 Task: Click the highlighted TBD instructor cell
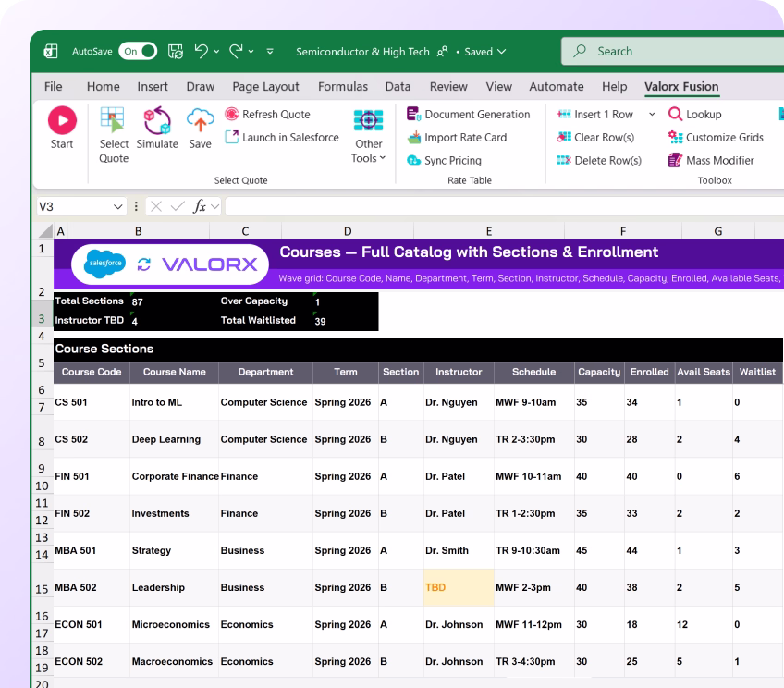pyautogui.click(x=459, y=587)
